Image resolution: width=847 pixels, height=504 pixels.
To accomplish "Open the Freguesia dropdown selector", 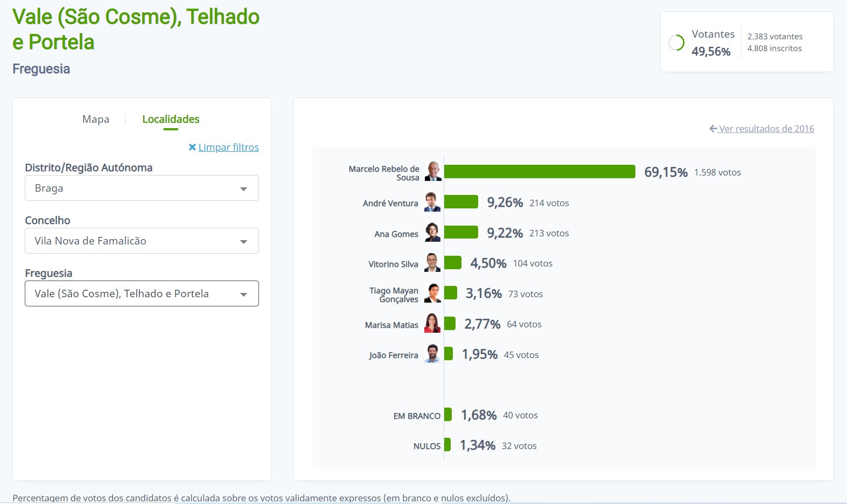I will (142, 294).
